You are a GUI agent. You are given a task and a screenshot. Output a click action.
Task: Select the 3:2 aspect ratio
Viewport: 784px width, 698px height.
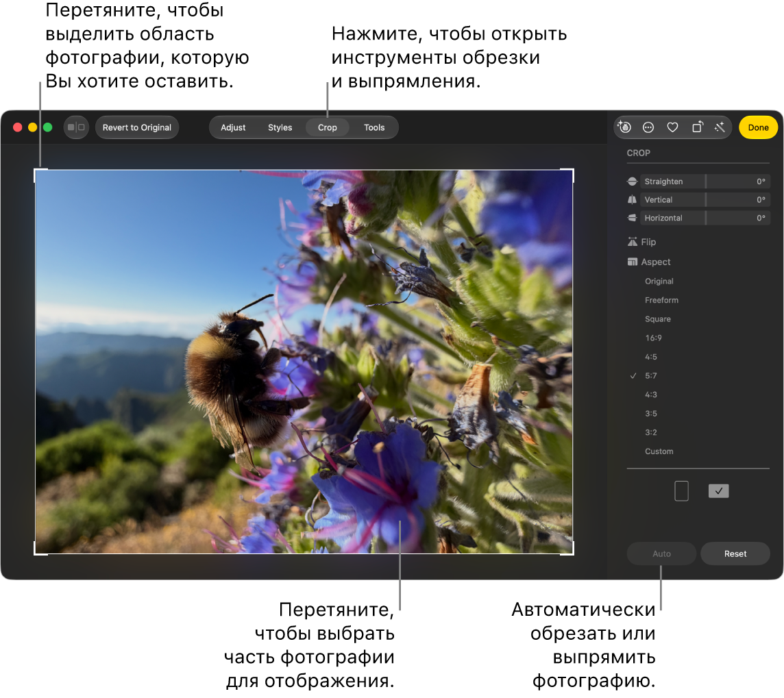pos(650,433)
